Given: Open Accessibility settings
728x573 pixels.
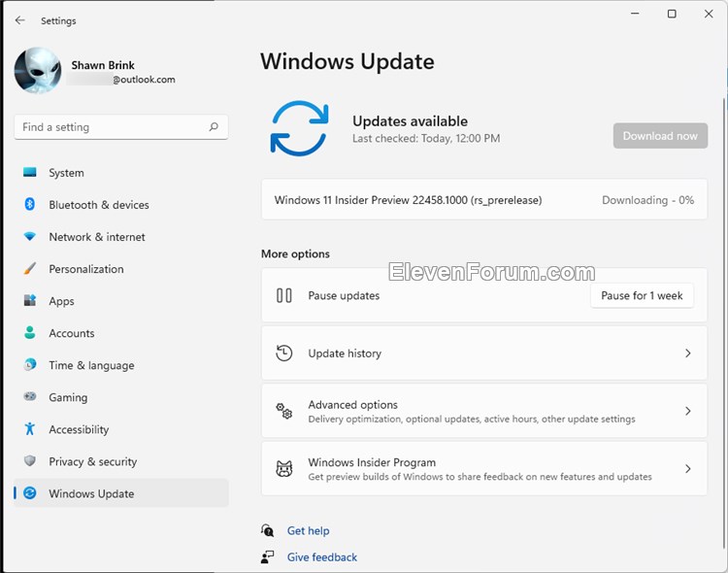Looking at the screenshot, I should [121, 429].
